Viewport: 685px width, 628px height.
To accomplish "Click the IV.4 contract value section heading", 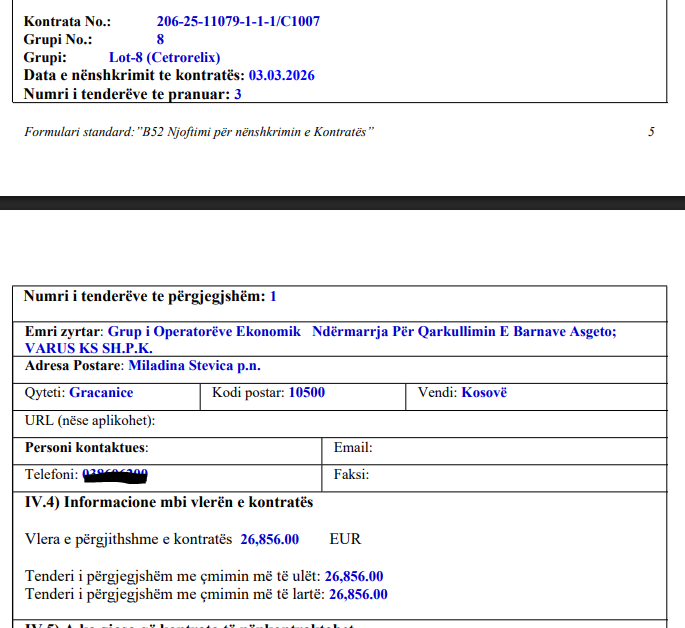I will 169,502.
